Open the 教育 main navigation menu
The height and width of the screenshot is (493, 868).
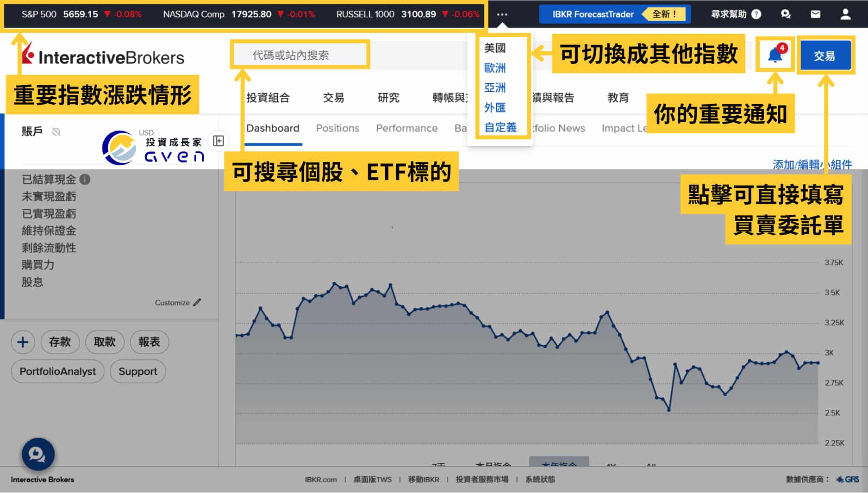618,98
